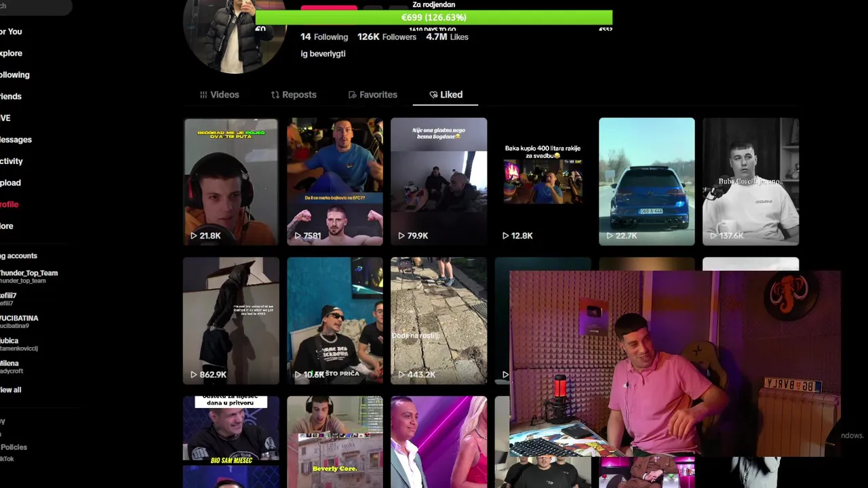The image size is (868, 488).
Task: Open the efiii7 followed account
Action: click(x=8, y=300)
